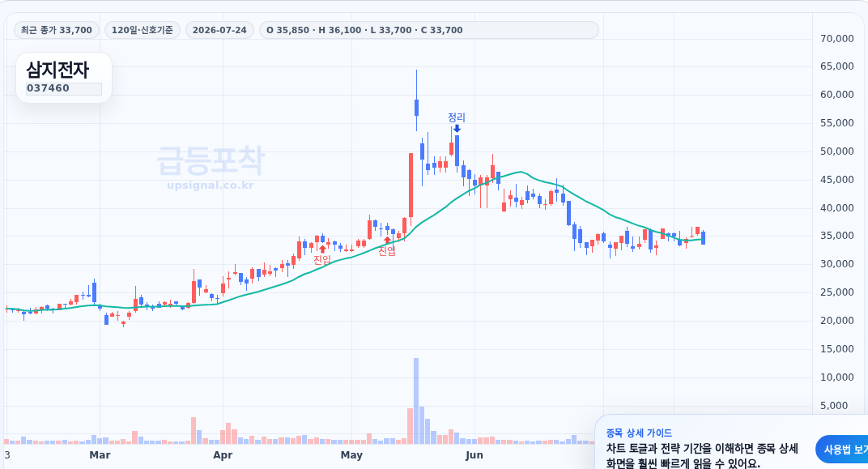Click the upsignal.co.kr watermark link

tap(211, 185)
